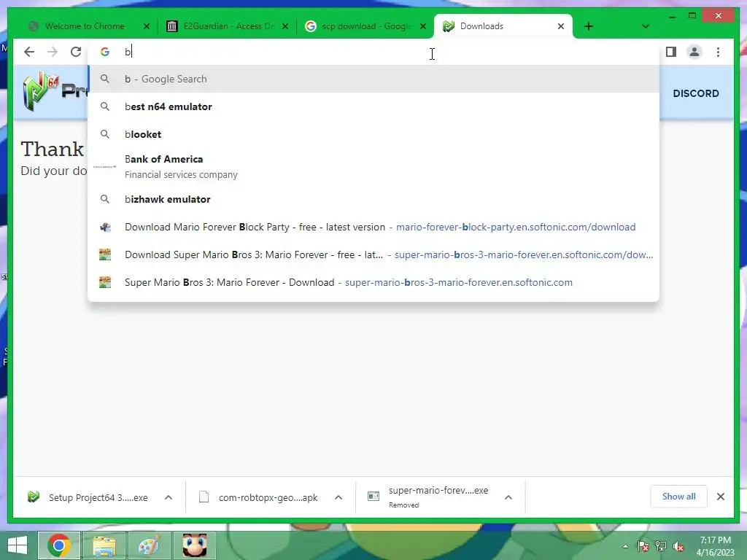
Task: Open Download Super Mario Bros 3 softonic suggestion
Action: pyautogui.click(x=373, y=254)
